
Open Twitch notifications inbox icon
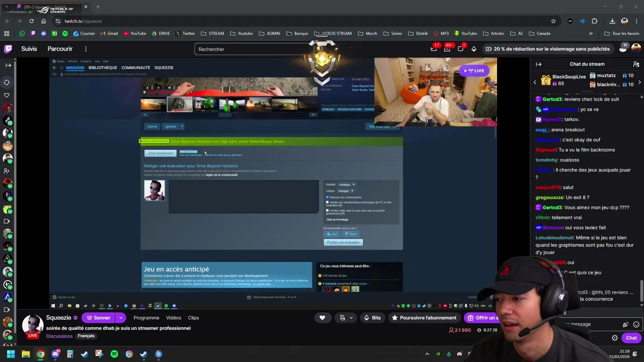pos(447,49)
